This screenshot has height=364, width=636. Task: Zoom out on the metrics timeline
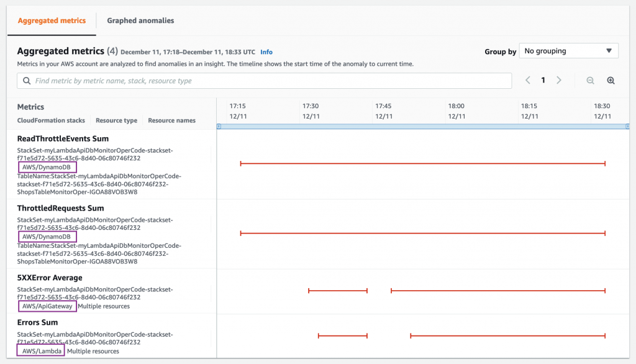(x=590, y=81)
